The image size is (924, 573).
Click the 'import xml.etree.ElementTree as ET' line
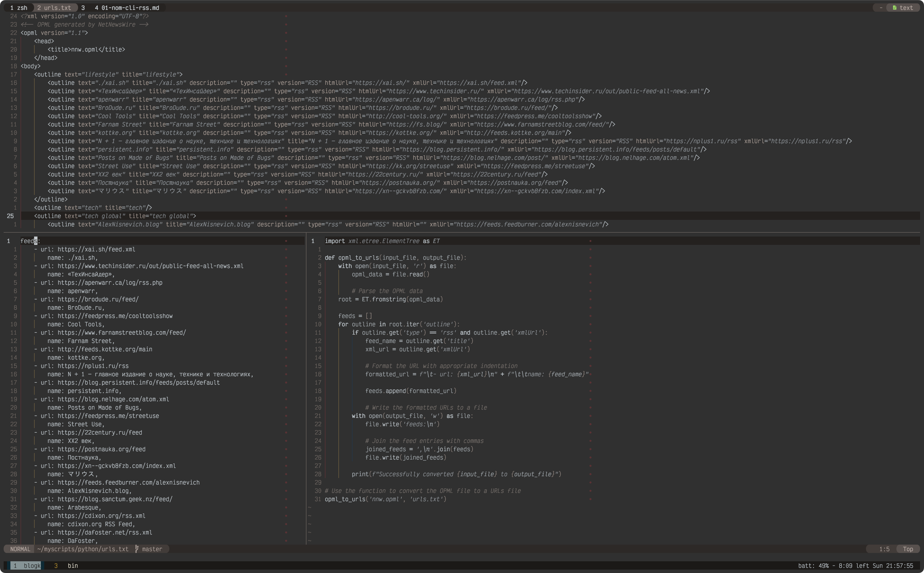[x=382, y=241]
